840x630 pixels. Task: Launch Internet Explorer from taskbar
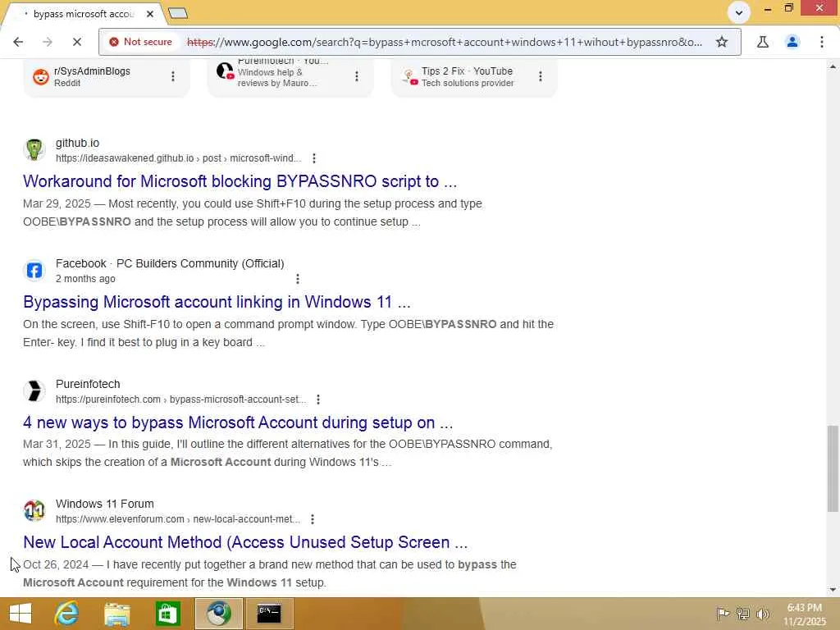click(67, 614)
